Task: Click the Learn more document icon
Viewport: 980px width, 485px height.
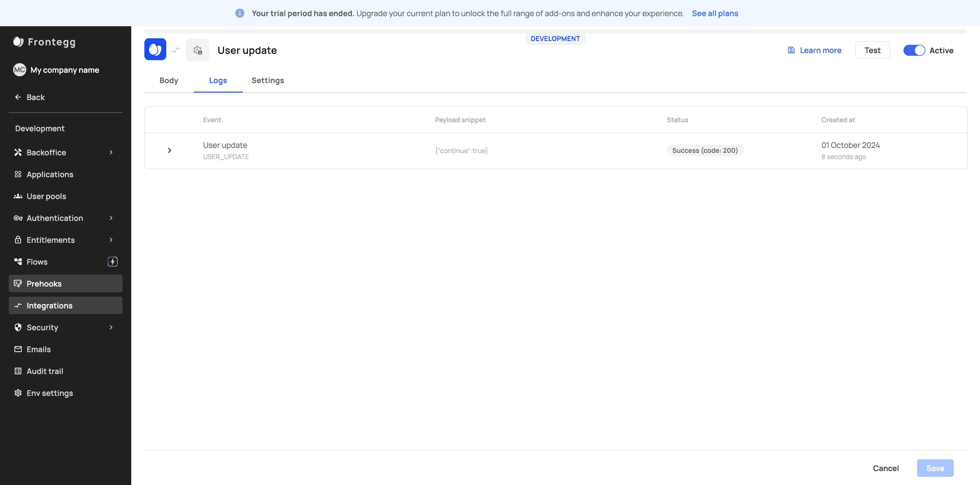Action: tap(791, 50)
